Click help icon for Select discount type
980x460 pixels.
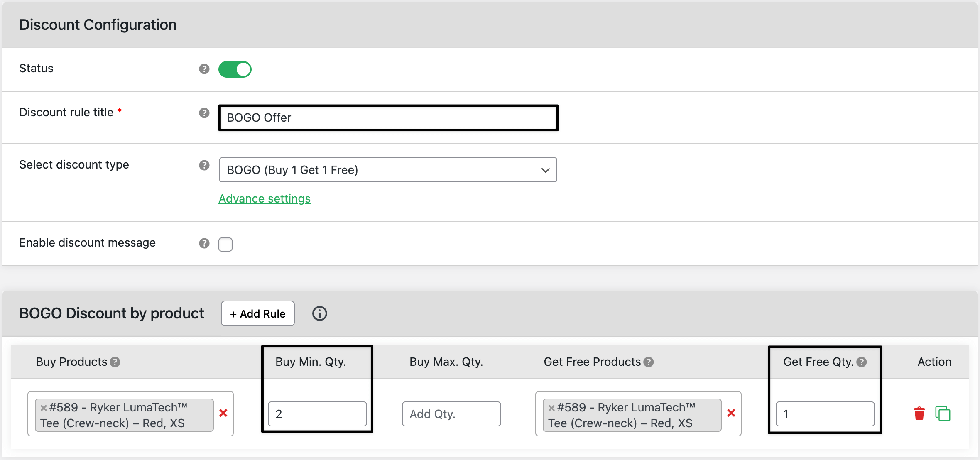pos(204,165)
